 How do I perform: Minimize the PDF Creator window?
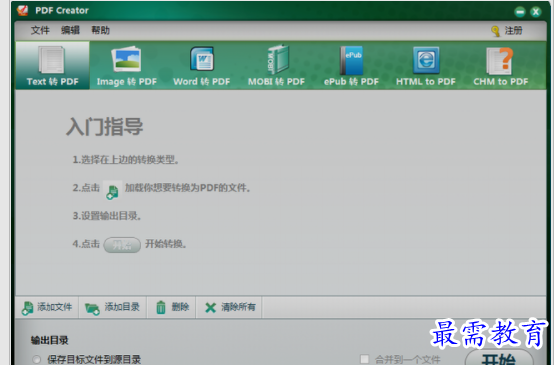coord(520,12)
